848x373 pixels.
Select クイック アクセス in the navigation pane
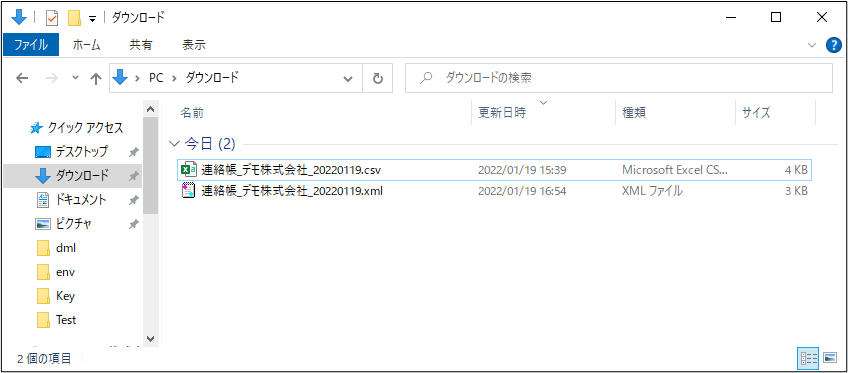[85, 128]
